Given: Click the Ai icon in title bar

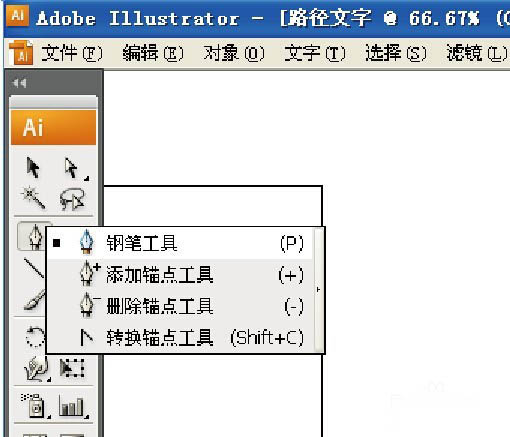Looking at the screenshot, I should point(18,15).
